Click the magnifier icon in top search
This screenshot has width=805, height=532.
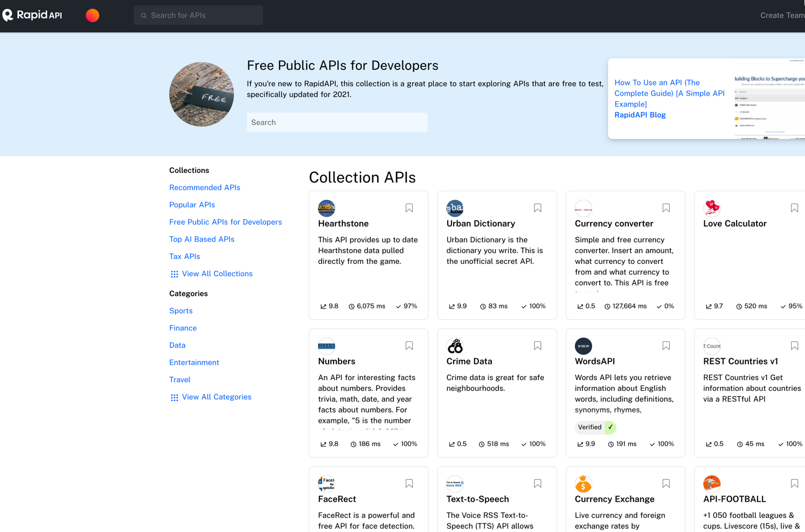[x=144, y=16]
